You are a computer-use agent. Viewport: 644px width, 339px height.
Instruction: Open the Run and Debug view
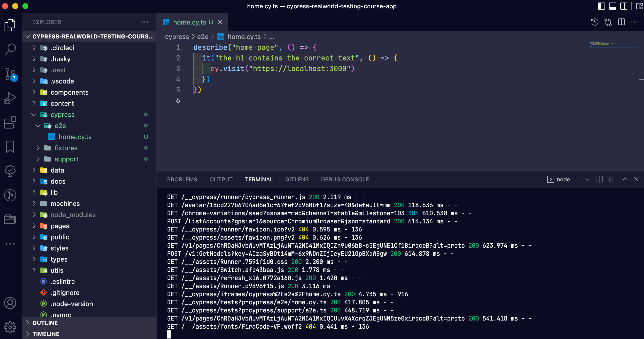(x=10, y=98)
